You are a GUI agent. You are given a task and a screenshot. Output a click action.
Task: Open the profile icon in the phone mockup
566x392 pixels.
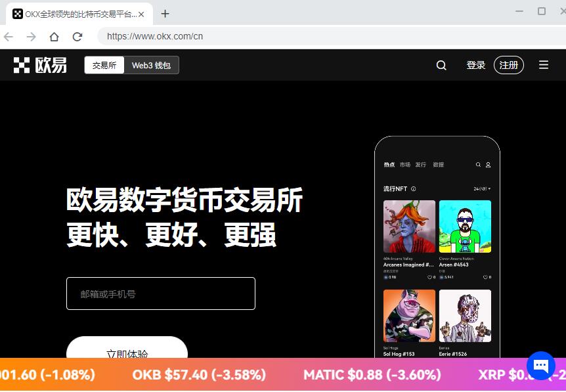pyautogui.click(x=487, y=165)
